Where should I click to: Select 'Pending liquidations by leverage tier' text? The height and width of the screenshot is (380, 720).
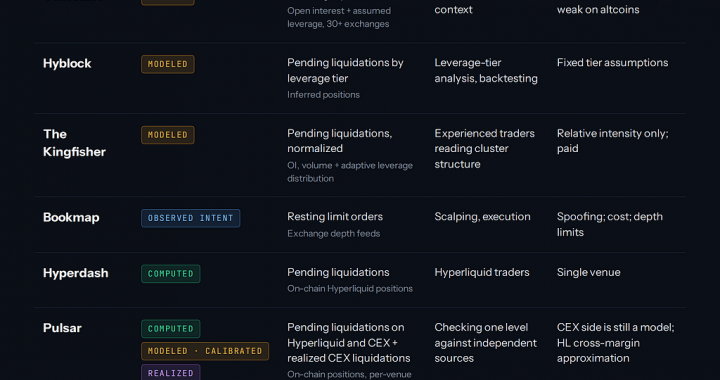tap(345, 70)
